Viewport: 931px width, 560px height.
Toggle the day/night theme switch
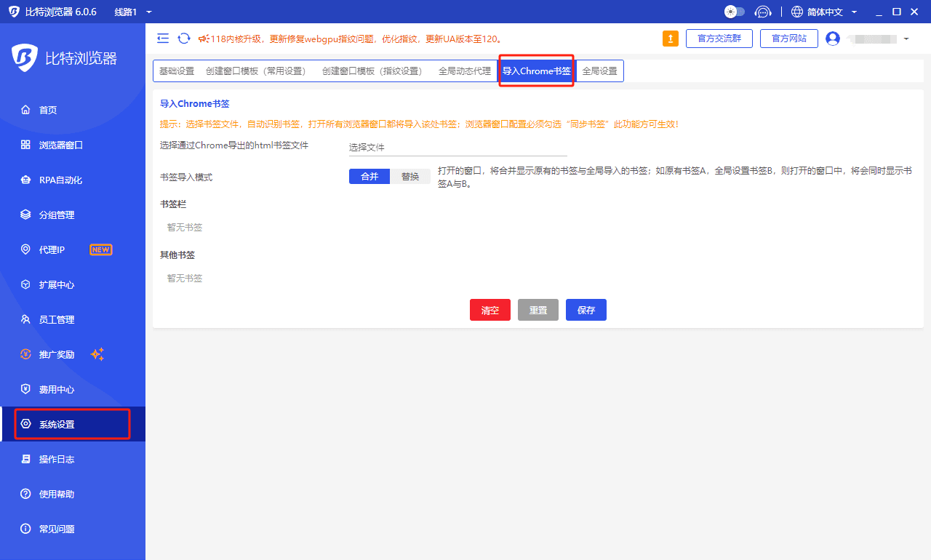pyautogui.click(x=734, y=11)
